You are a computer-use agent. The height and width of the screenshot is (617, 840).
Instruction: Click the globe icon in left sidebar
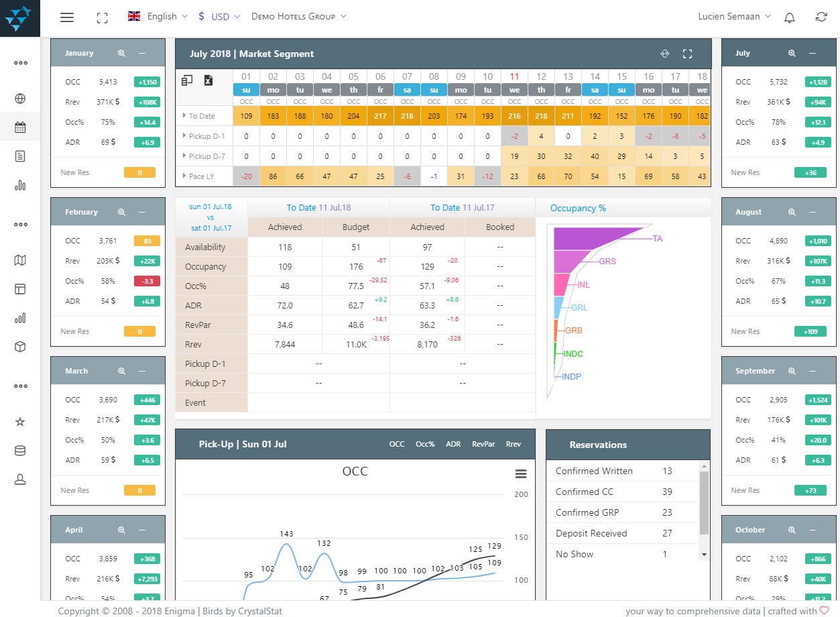click(x=20, y=99)
